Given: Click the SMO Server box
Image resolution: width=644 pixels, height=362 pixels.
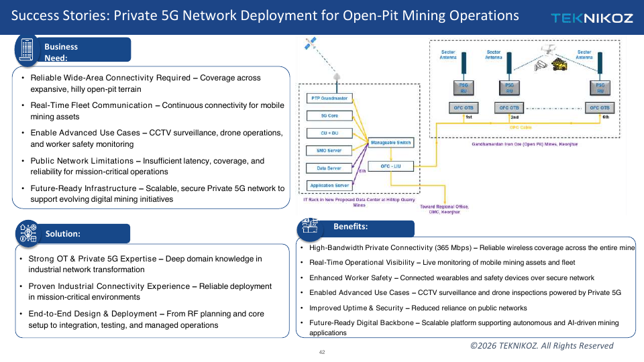Looking at the screenshot, I should (329, 151).
